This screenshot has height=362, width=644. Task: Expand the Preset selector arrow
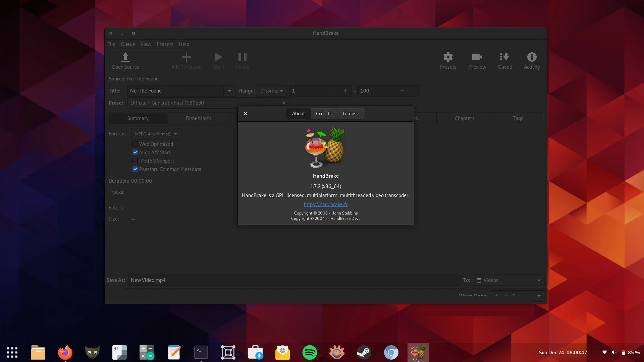[284, 103]
